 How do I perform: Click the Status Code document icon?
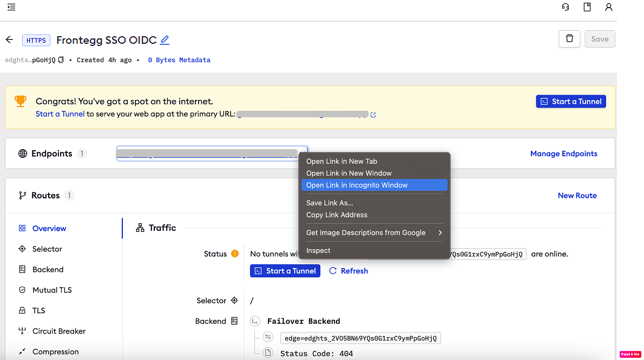tap(268, 353)
